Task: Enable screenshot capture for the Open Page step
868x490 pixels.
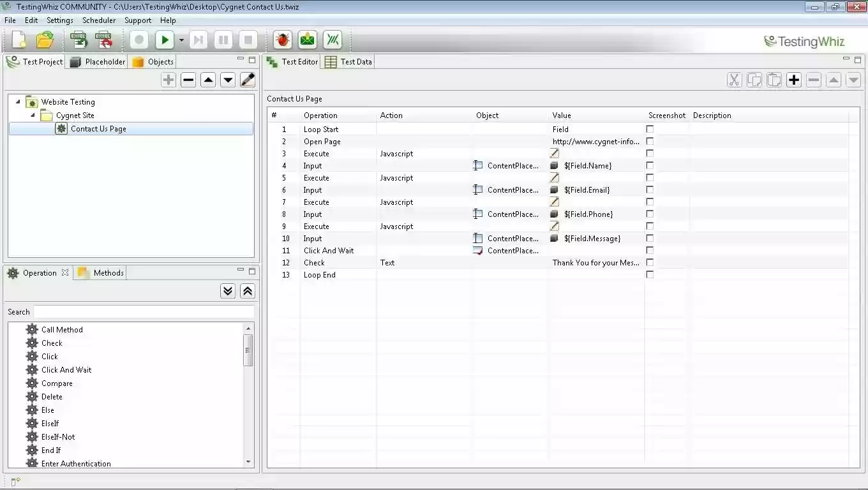Action: [650, 141]
